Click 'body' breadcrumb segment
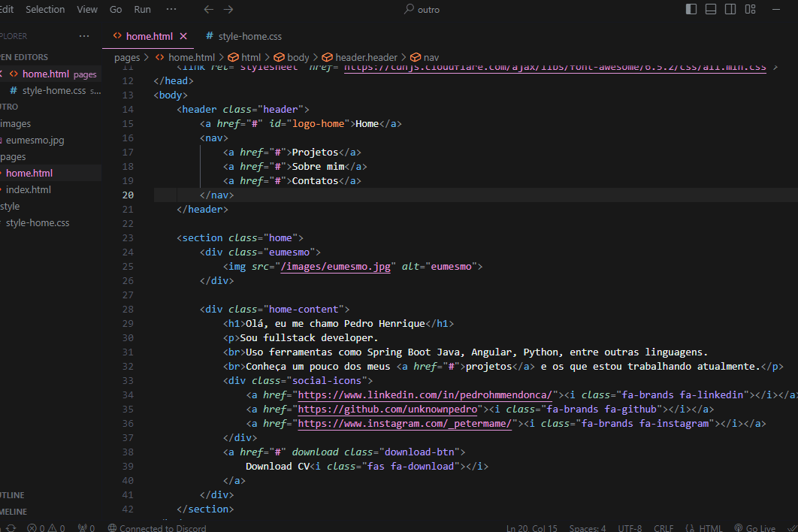798x532 pixels. click(292, 58)
